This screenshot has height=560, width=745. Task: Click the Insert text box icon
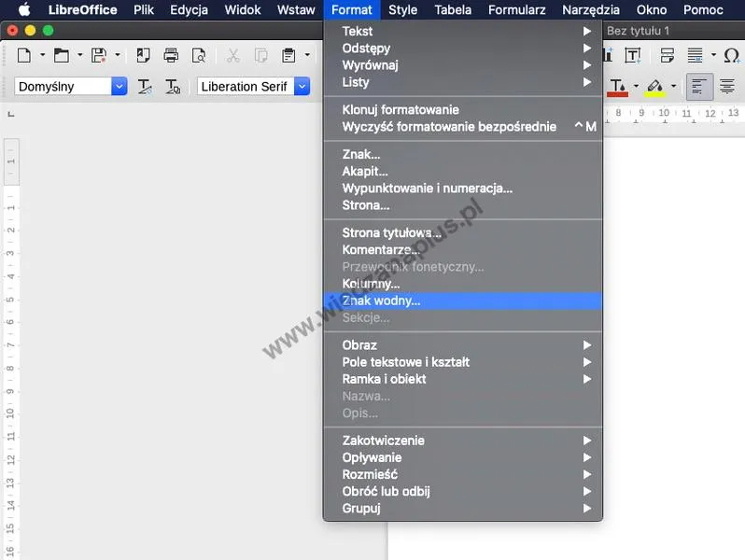(x=632, y=55)
